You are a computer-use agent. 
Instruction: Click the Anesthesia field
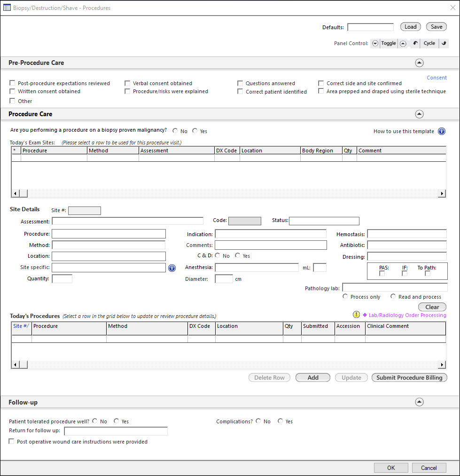[x=257, y=268]
